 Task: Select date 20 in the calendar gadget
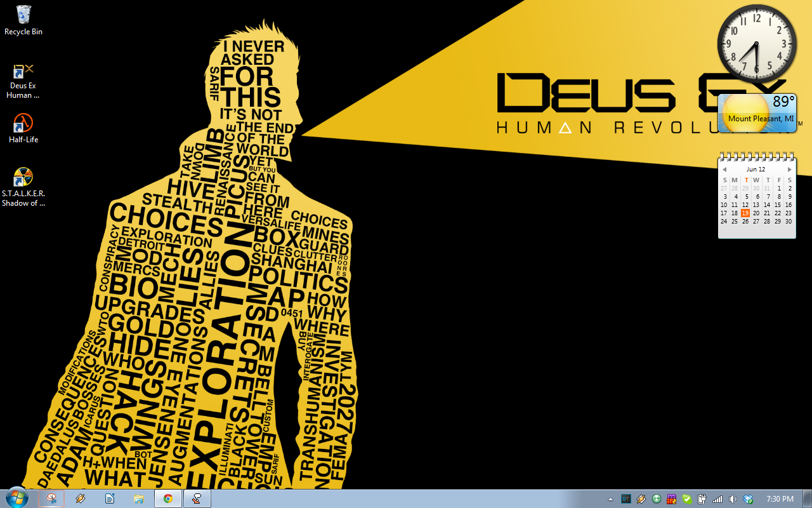point(756,213)
